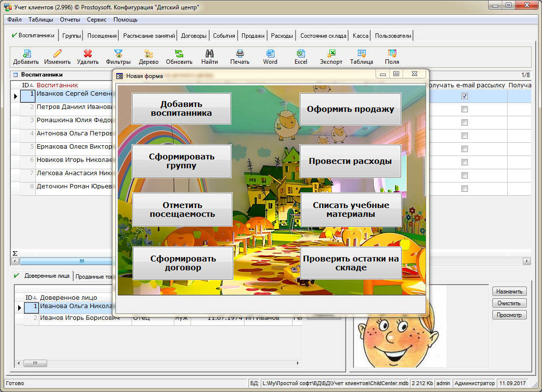Check e-mail рассылка checkbox in second row
This screenshot has width=542, height=392.
[464, 109]
